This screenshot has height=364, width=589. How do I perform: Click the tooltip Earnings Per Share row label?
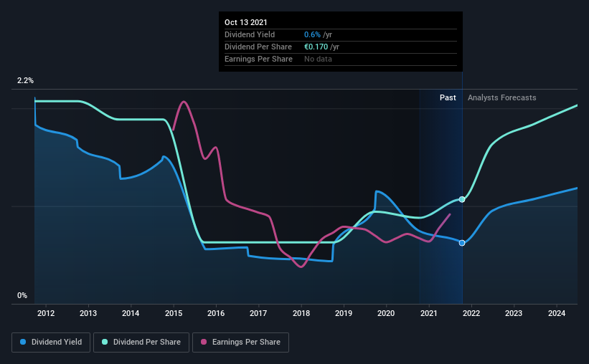258,59
